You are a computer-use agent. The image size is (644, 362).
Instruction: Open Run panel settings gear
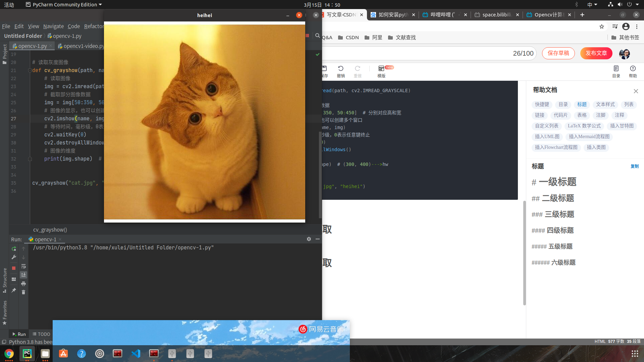(309, 239)
